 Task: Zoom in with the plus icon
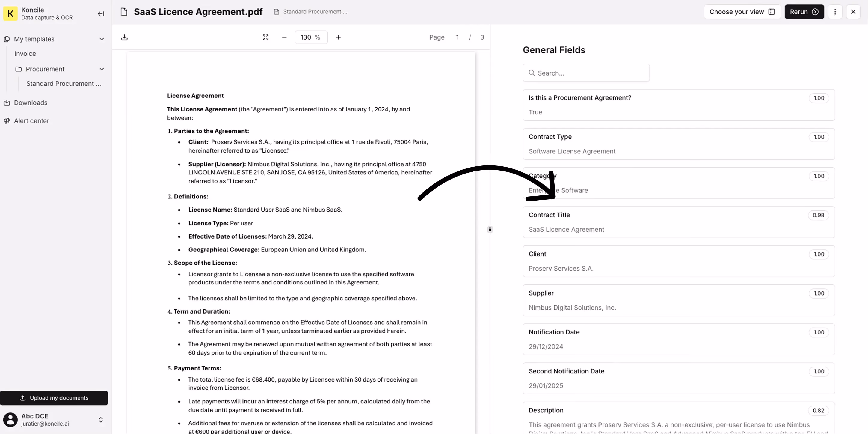[x=338, y=37]
